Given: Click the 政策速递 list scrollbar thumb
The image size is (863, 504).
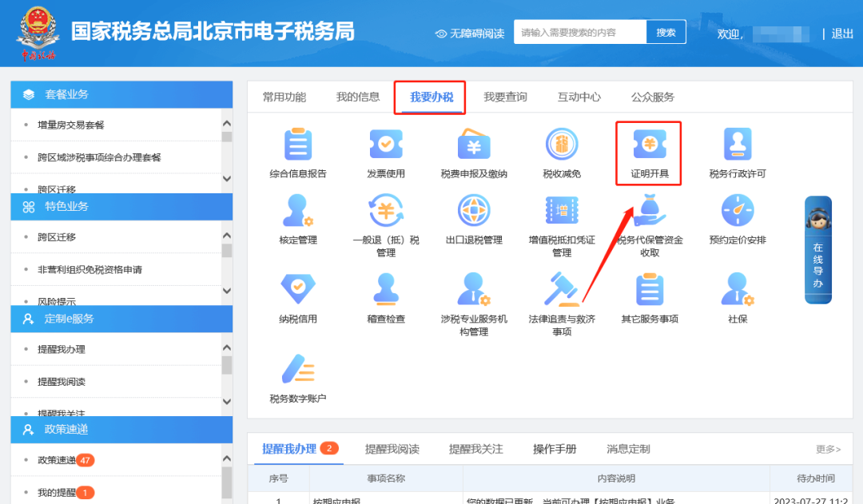Looking at the screenshot, I should [x=227, y=482].
